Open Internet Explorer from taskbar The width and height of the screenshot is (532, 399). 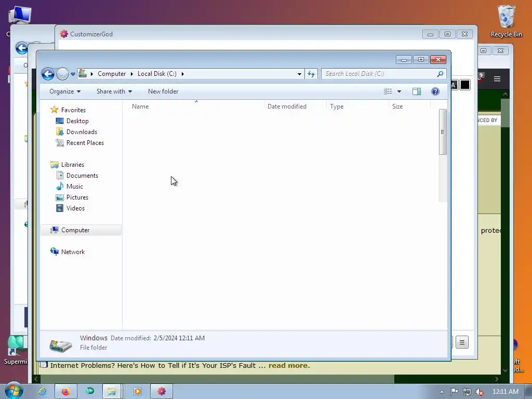pyautogui.click(x=42, y=391)
